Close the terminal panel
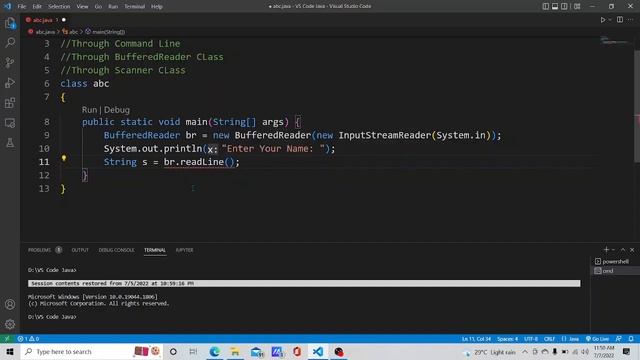The width and height of the screenshot is (640, 360). coord(632,249)
